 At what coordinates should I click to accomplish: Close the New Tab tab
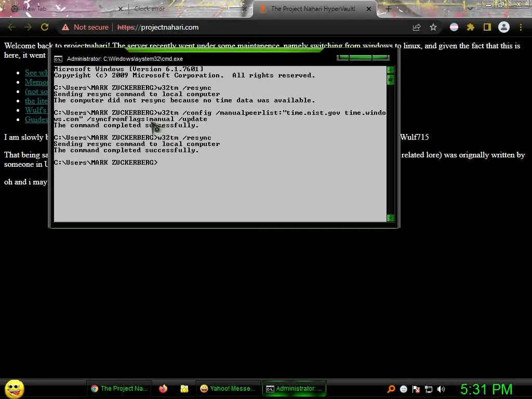(120, 9)
